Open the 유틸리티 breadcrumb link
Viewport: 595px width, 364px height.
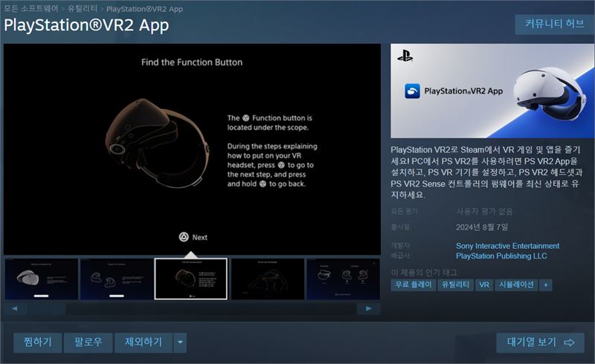click(x=83, y=8)
